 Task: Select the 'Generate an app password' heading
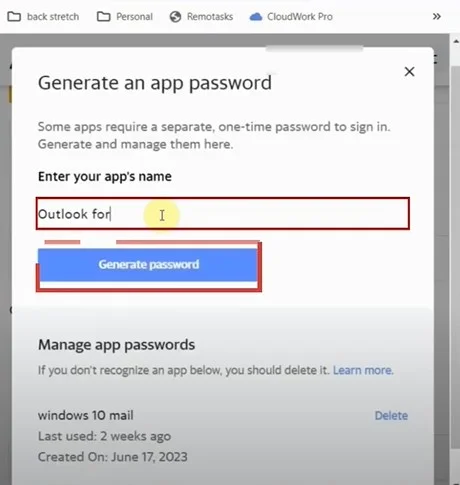coord(155,83)
